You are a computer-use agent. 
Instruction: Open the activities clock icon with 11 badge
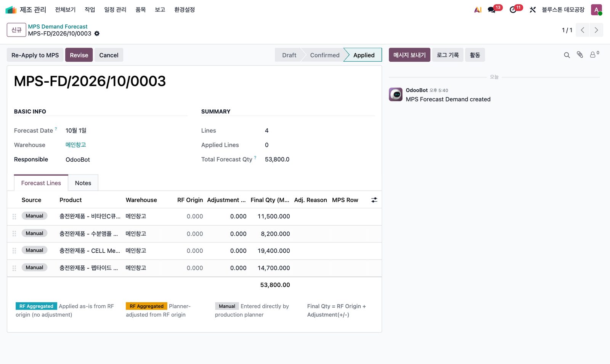pyautogui.click(x=513, y=10)
